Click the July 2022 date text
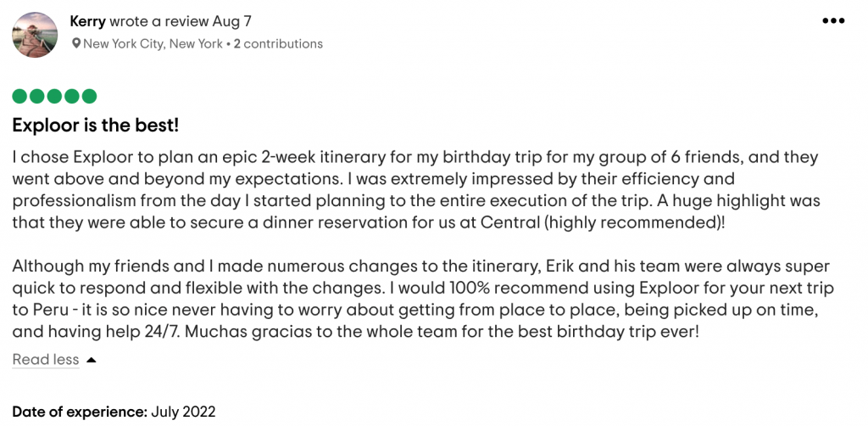Image resolution: width=868 pixels, height=426 pixels. point(183,412)
